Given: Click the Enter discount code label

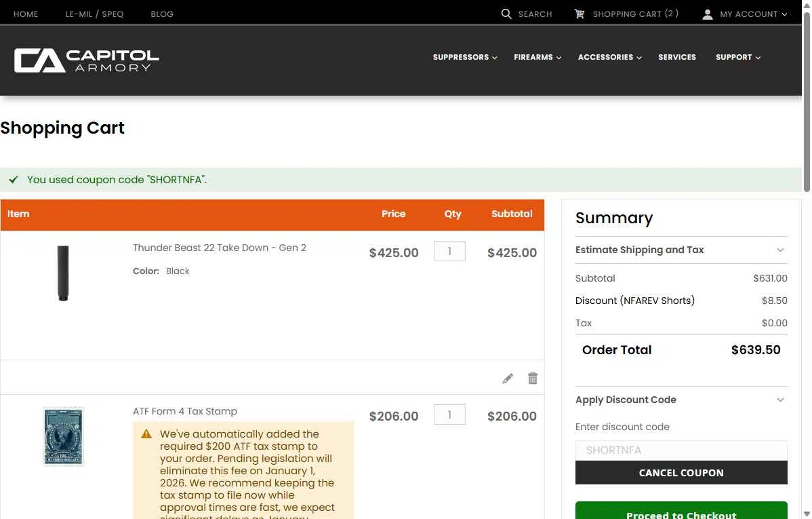Looking at the screenshot, I should (x=622, y=427).
